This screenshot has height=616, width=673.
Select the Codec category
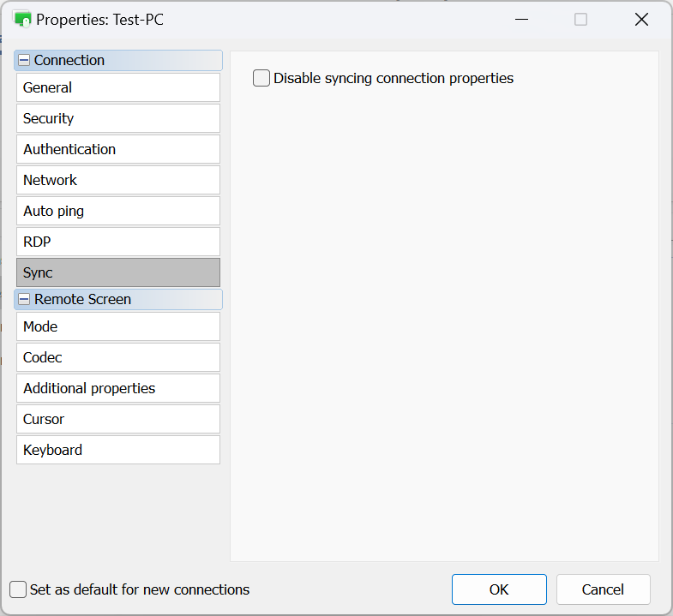point(118,357)
